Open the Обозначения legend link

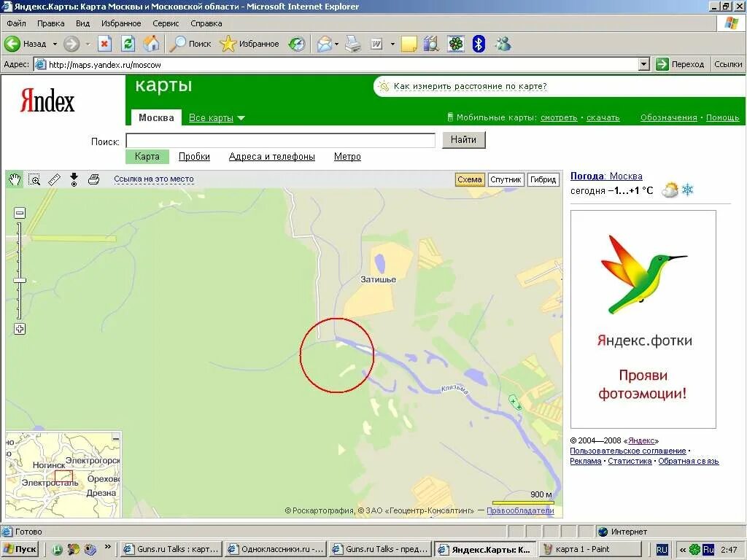click(668, 117)
